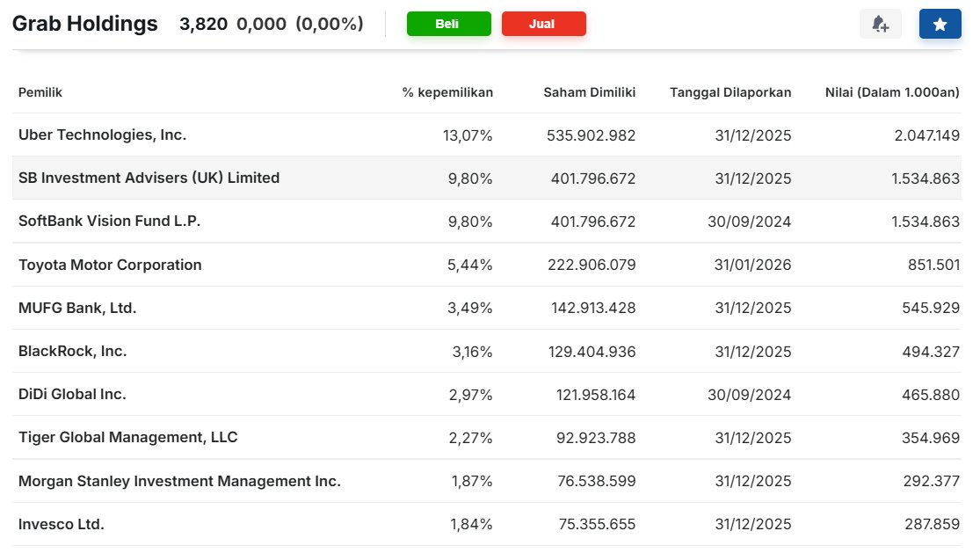Select SB Investment Advisers (UK) Limited
This screenshot has height=553, width=980.
pos(149,178)
